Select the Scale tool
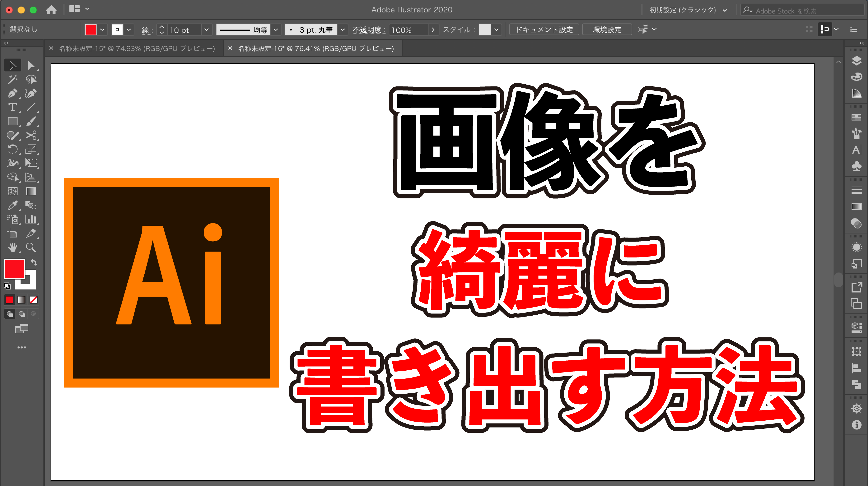Image resolution: width=868 pixels, height=486 pixels. tap(31, 149)
